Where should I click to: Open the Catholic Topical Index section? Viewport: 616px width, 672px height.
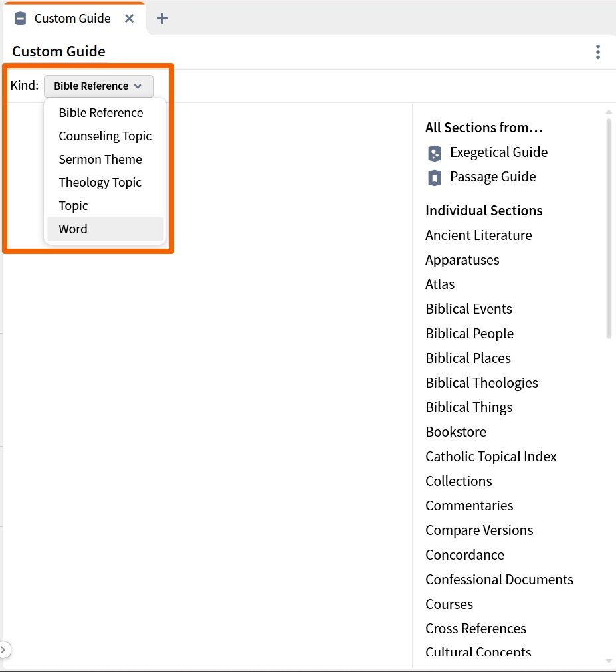(490, 456)
